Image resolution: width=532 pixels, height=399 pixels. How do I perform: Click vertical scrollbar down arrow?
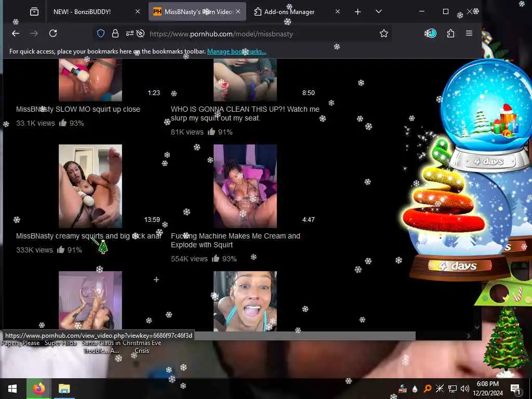[477, 327]
